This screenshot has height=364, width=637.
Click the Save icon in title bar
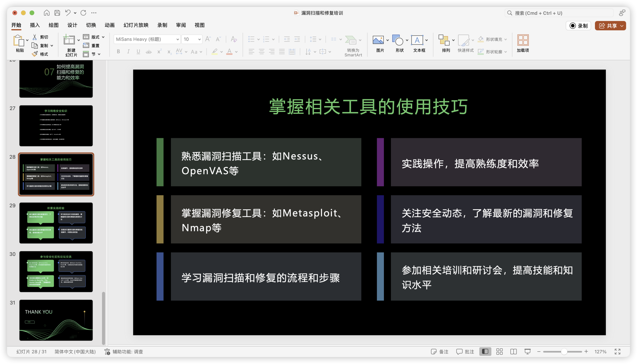click(57, 13)
